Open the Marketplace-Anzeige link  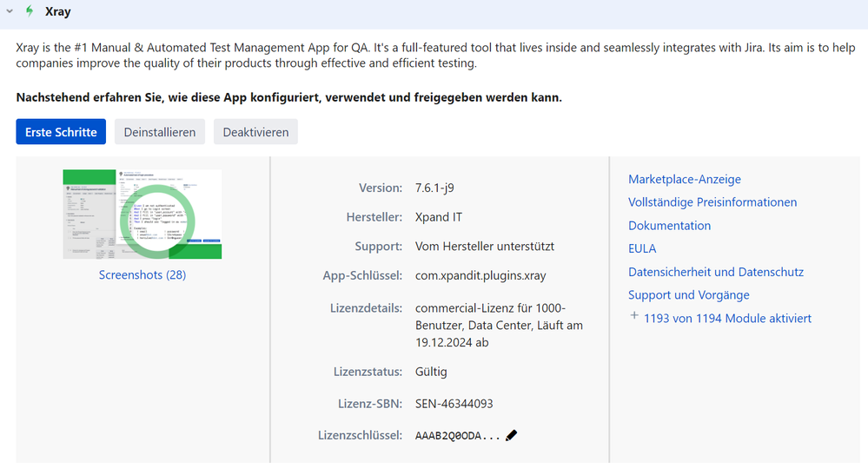point(684,179)
